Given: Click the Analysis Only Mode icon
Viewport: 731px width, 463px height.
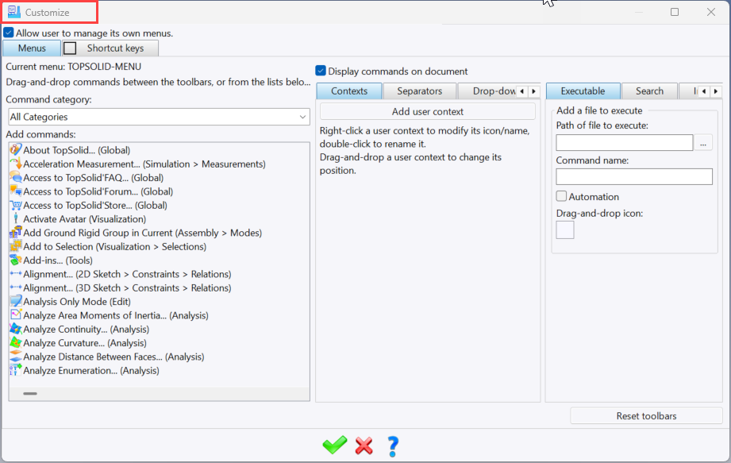Looking at the screenshot, I should pos(16,301).
